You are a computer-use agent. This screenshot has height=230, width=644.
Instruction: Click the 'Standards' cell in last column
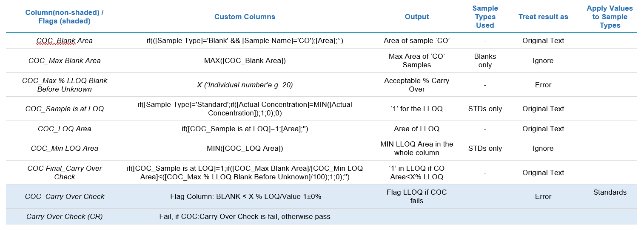[610, 193]
